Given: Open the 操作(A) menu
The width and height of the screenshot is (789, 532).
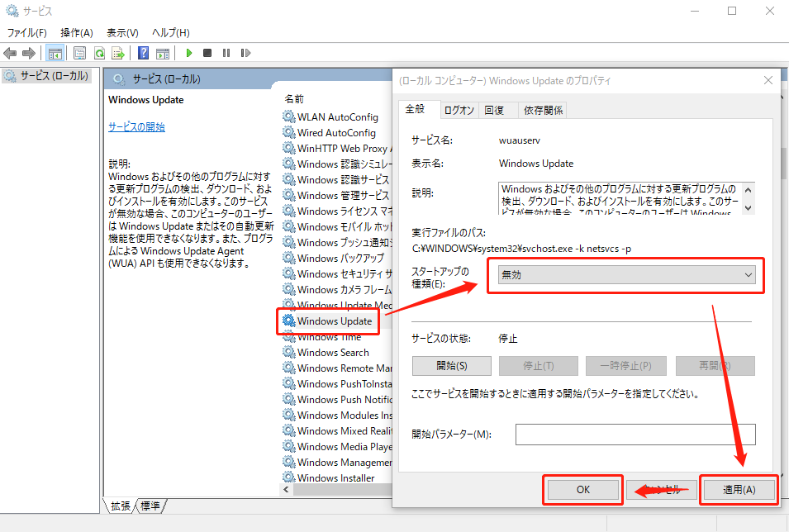Looking at the screenshot, I should pos(77,33).
